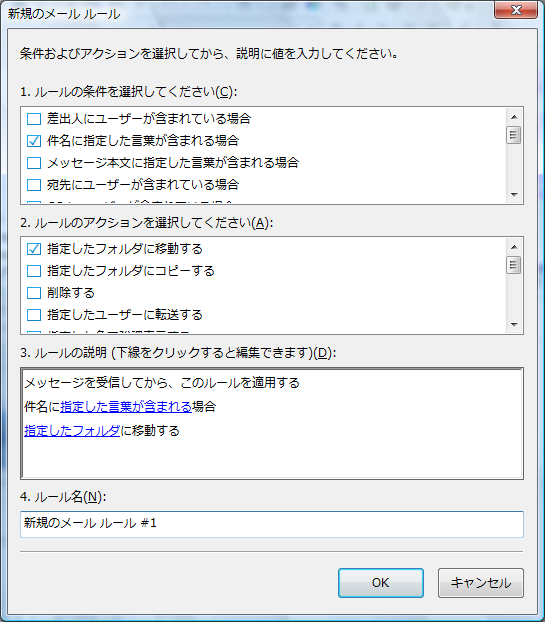The width and height of the screenshot is (545, 622).
Task: Check 宛先にユーザーが含まれている場合 condition
Action: [x=34, y=184]
